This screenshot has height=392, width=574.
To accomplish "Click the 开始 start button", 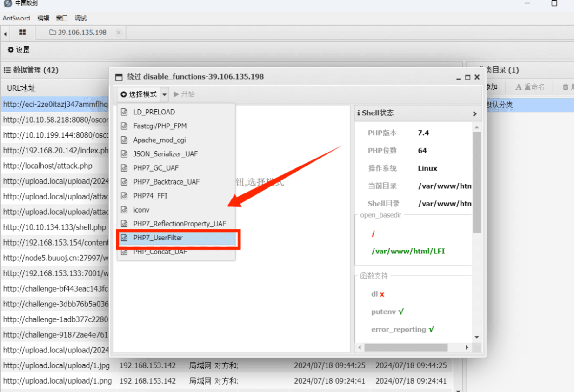I will (x=184, y=94).
